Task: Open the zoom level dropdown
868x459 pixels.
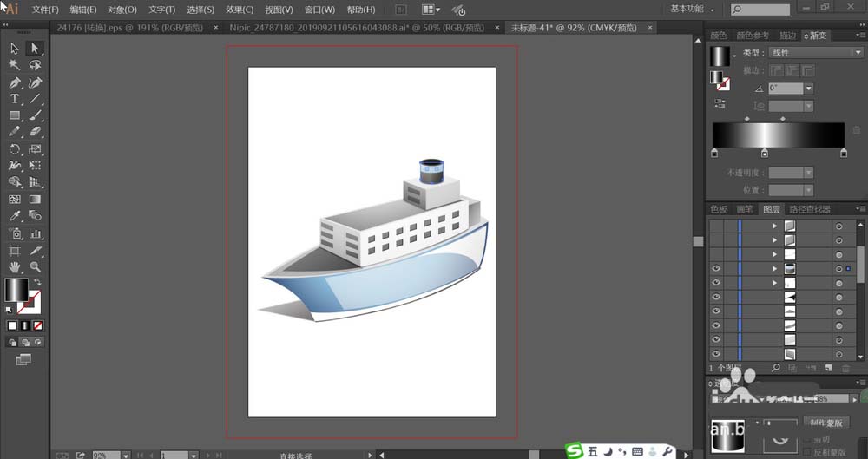Action: click(x=126, y=456)
